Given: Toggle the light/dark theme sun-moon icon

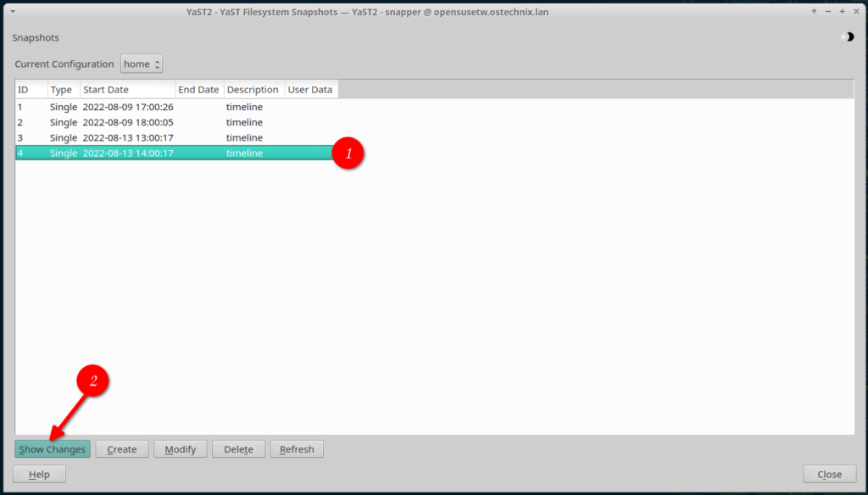Looking at the screenshot, I should point(849,37).
